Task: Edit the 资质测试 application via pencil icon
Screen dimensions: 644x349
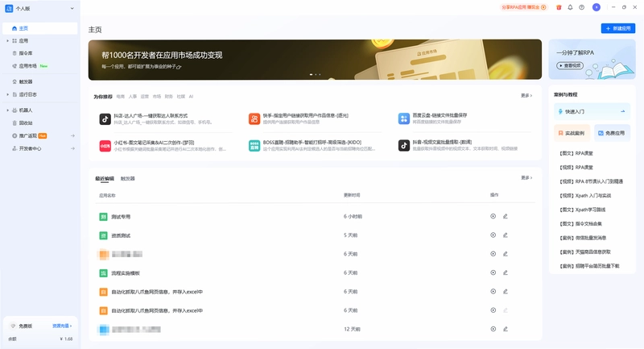Action: [506, 235]
